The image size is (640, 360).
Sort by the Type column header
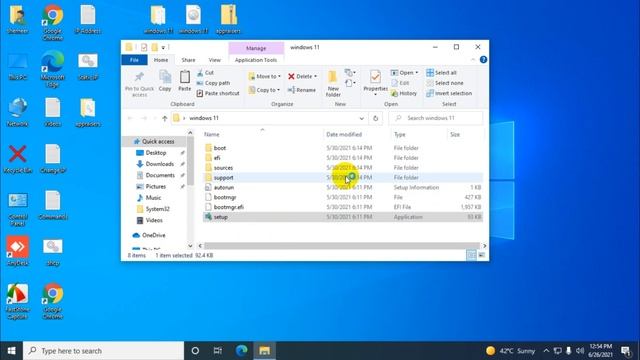pos(418,134)
